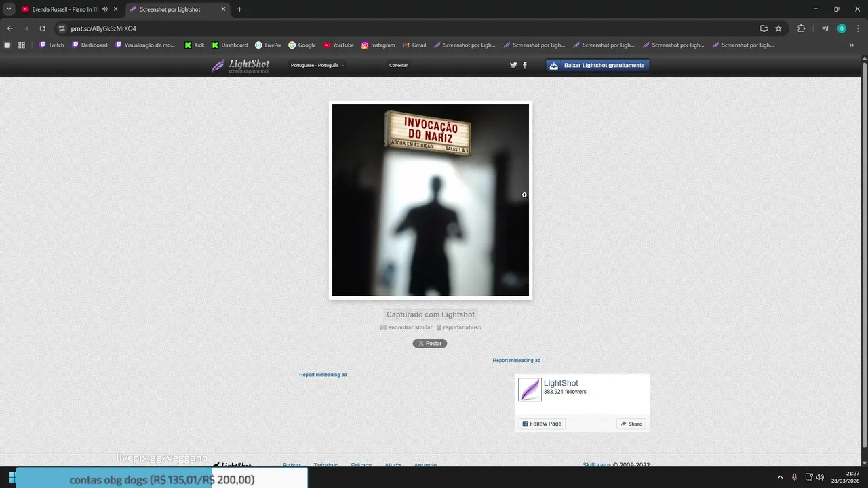Click the X Postar button

click(x=430, y=344)
